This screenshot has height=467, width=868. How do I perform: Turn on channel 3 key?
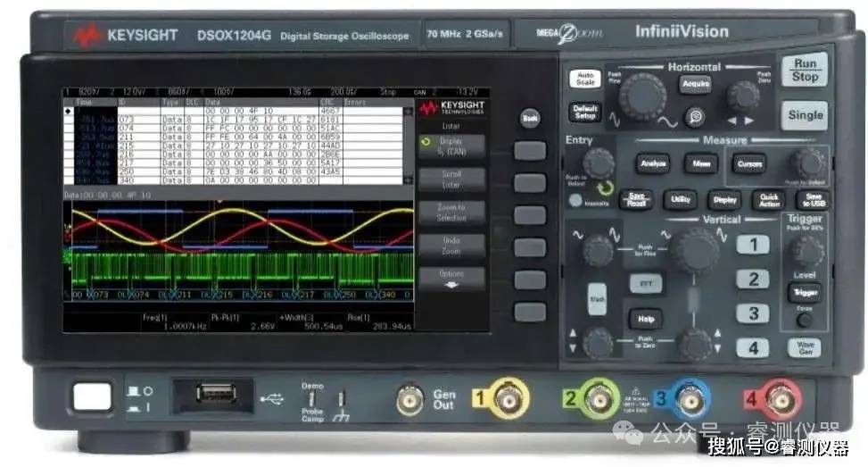[753, 313]
